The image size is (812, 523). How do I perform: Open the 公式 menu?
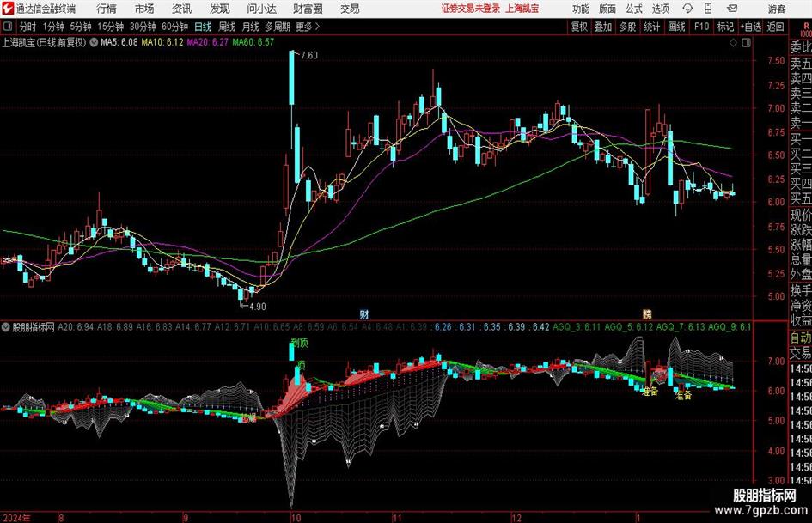tap(633, 9)
